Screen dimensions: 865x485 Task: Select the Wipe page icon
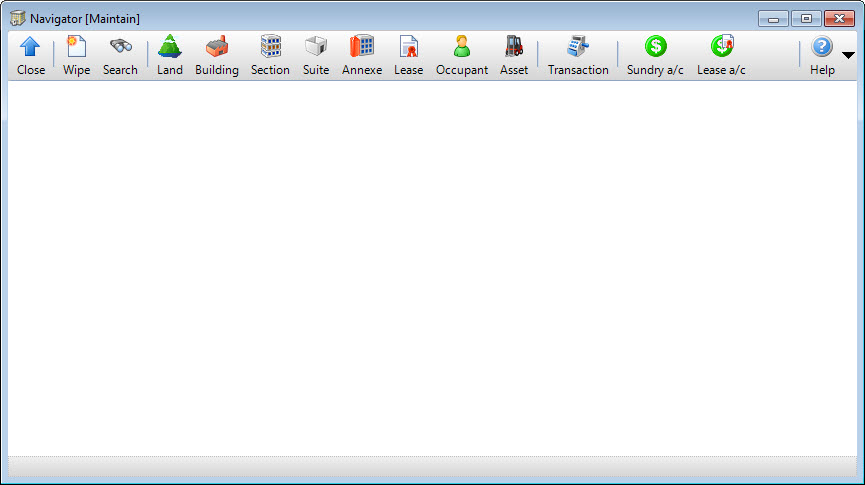76,47
